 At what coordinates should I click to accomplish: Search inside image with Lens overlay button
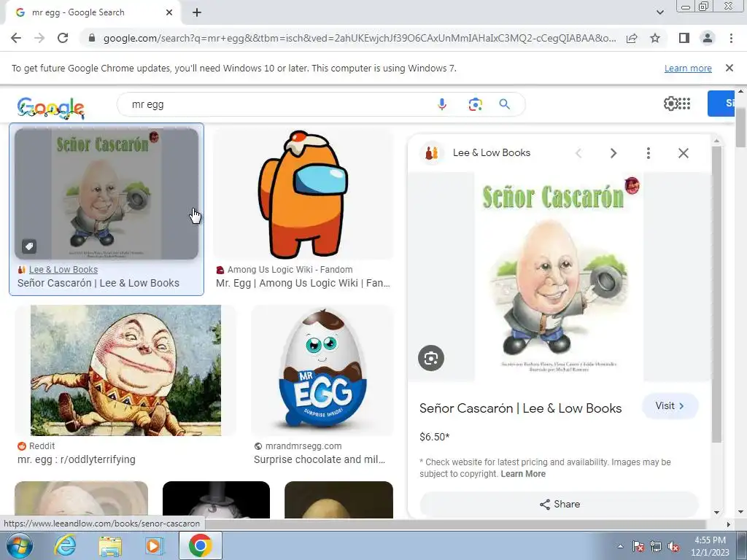click(431, 358)
